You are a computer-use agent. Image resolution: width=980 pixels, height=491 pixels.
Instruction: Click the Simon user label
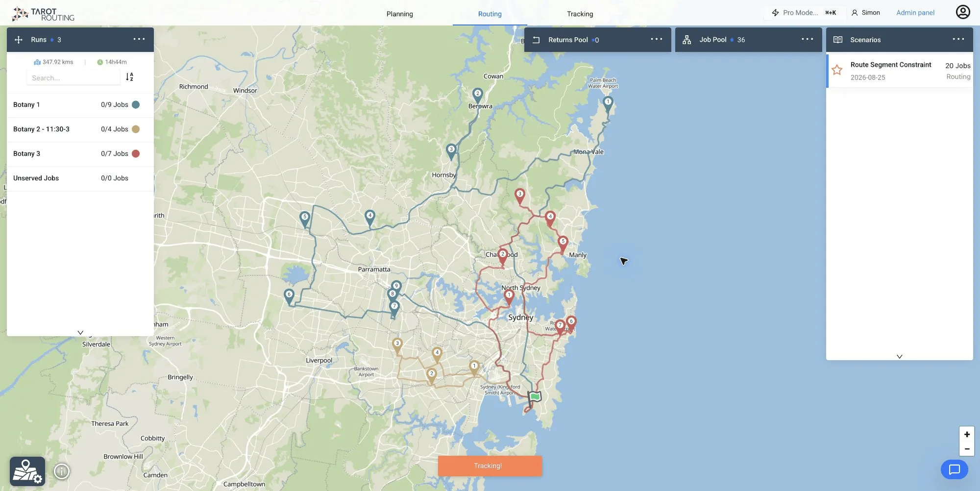pos(866,13)
